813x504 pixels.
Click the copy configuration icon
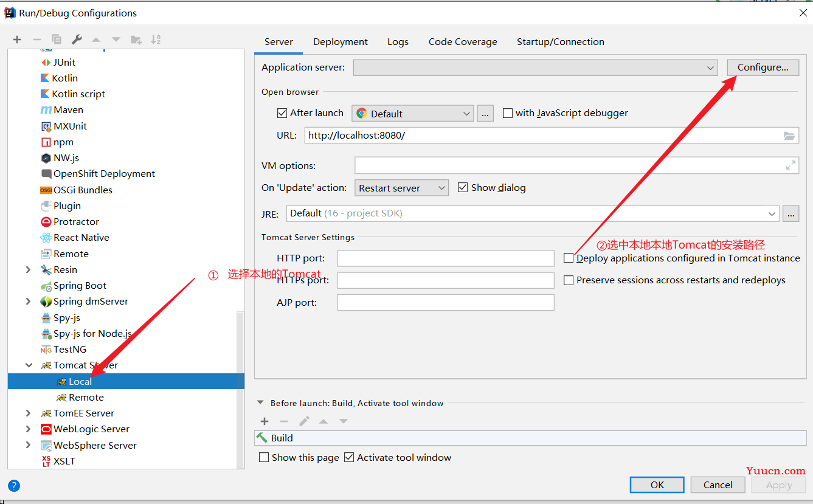click(x=57, y=40)
